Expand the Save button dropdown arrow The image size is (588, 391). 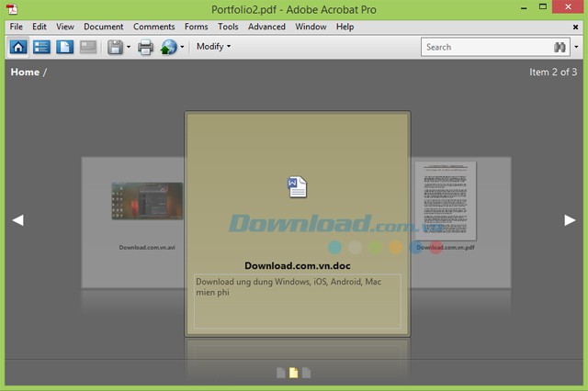click(129, 47)
